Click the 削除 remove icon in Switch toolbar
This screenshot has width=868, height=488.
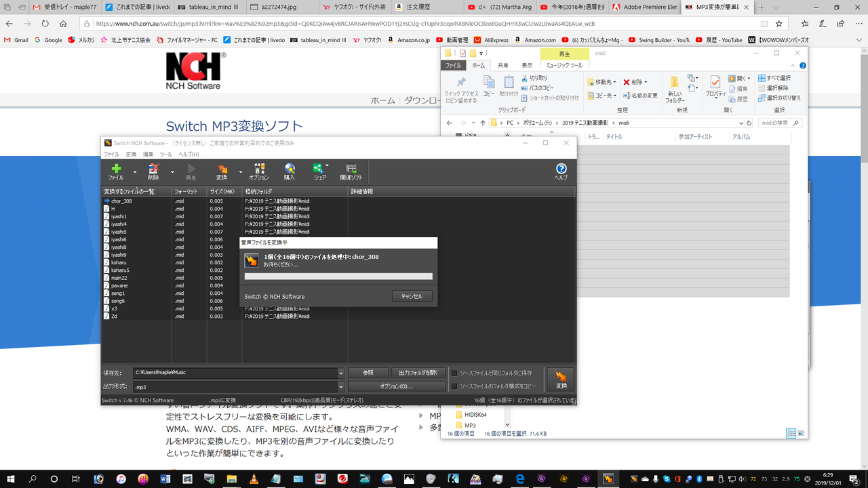point(153,171)
